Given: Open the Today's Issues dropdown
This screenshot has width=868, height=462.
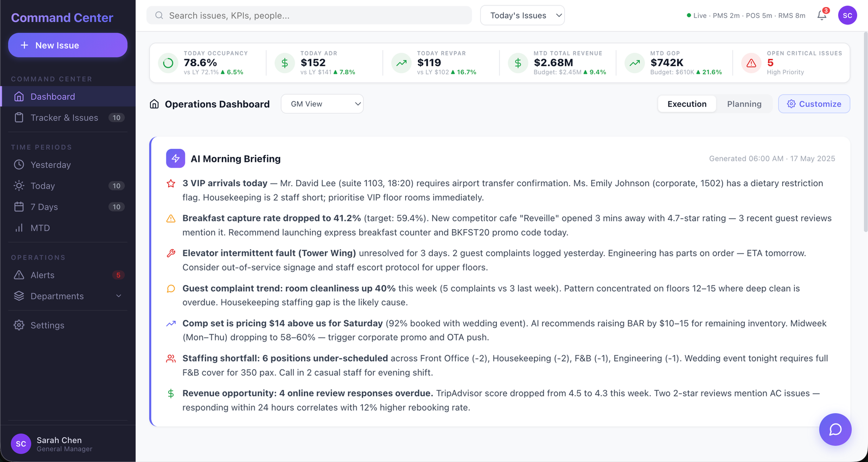Looking at the screenshot, I should 522,15.
